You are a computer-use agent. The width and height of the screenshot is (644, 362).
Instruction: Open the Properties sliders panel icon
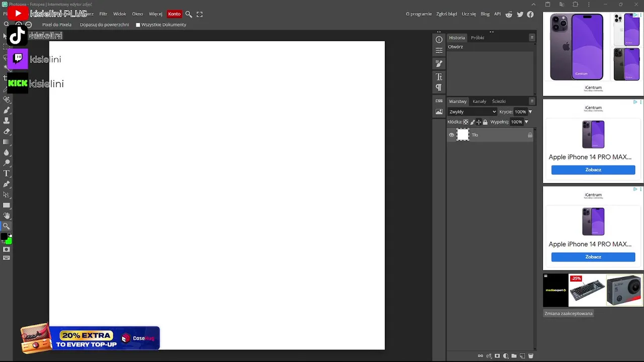[x=439, y=50]
